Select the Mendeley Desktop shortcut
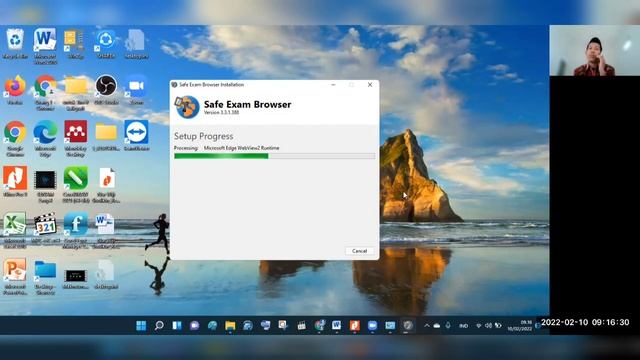Viewport: 640px width, 360px height. pos(76,138)
